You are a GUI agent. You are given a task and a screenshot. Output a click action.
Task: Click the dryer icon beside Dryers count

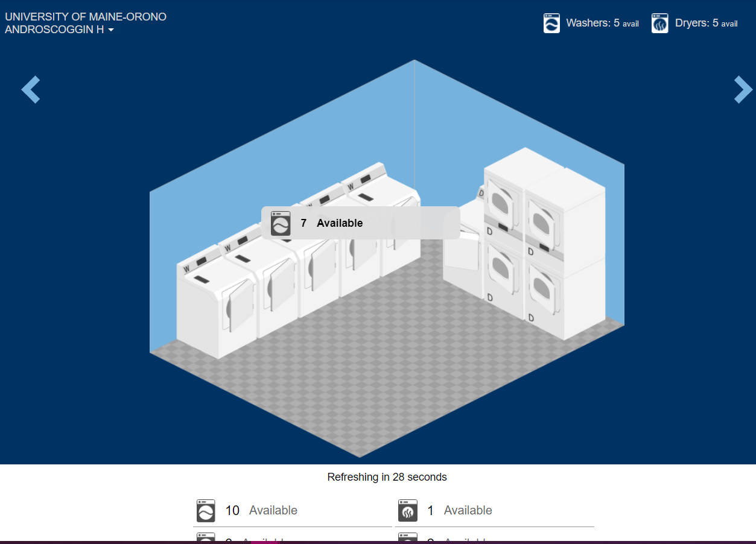659,23
